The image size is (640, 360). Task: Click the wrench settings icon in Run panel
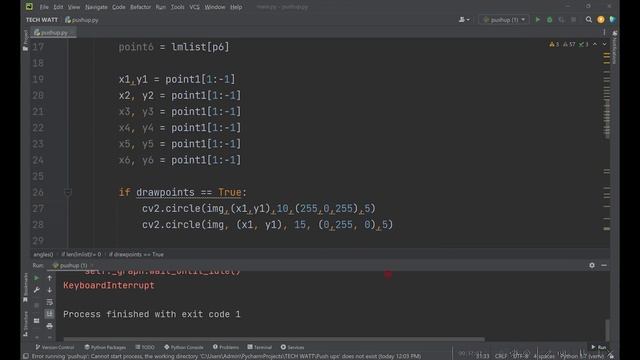click(x=36, y=290)
